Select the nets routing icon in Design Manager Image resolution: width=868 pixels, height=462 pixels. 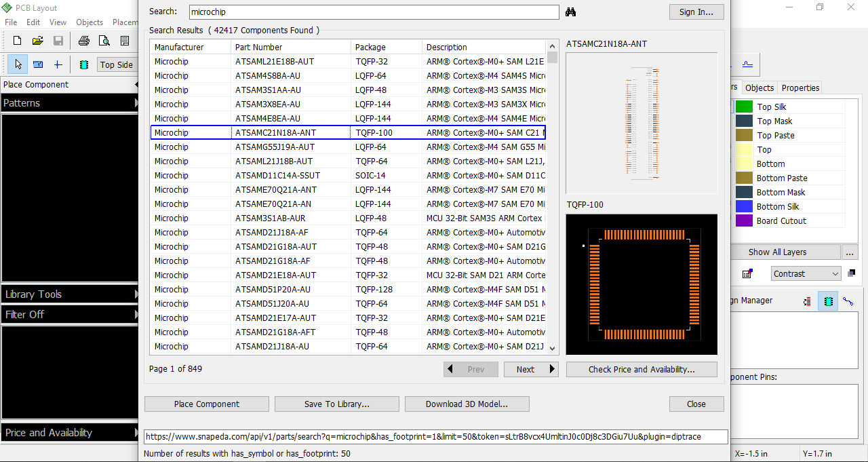coord(848,301)
